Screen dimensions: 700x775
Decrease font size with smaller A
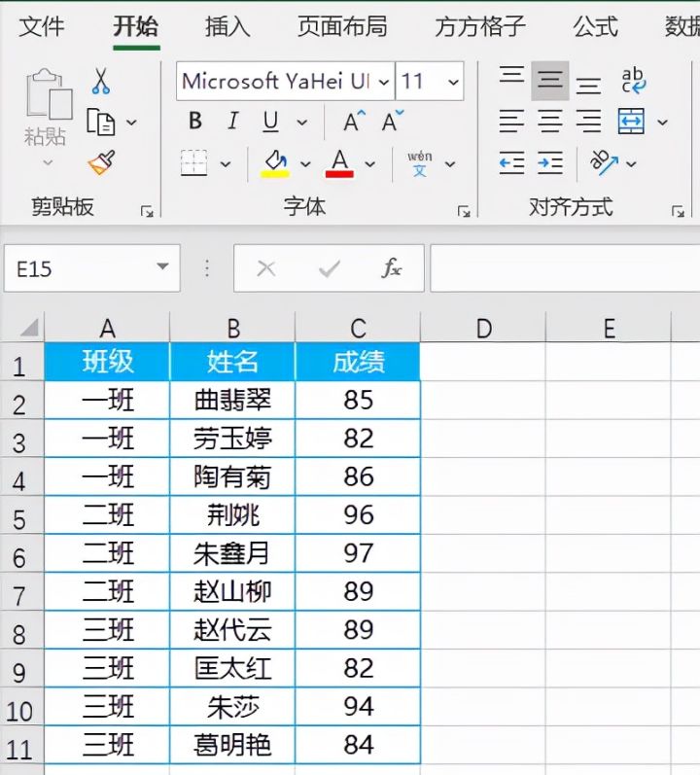tap(392, 122)
